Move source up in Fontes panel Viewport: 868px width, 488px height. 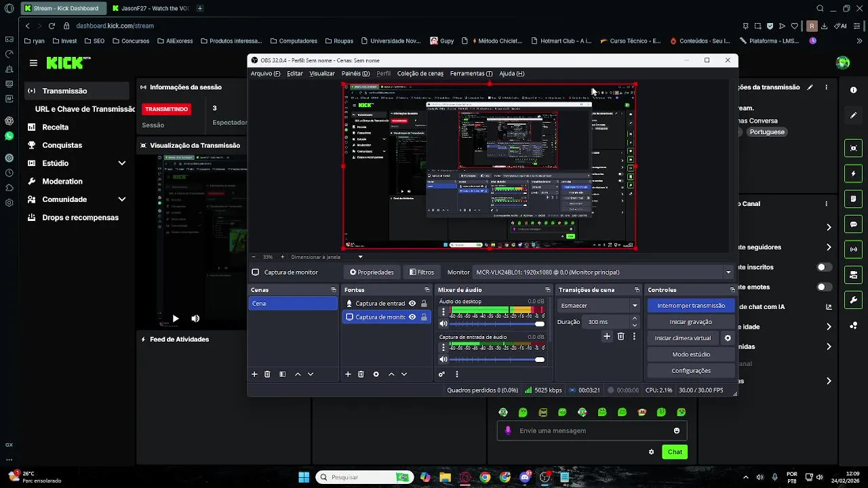[x=391, y=374]
